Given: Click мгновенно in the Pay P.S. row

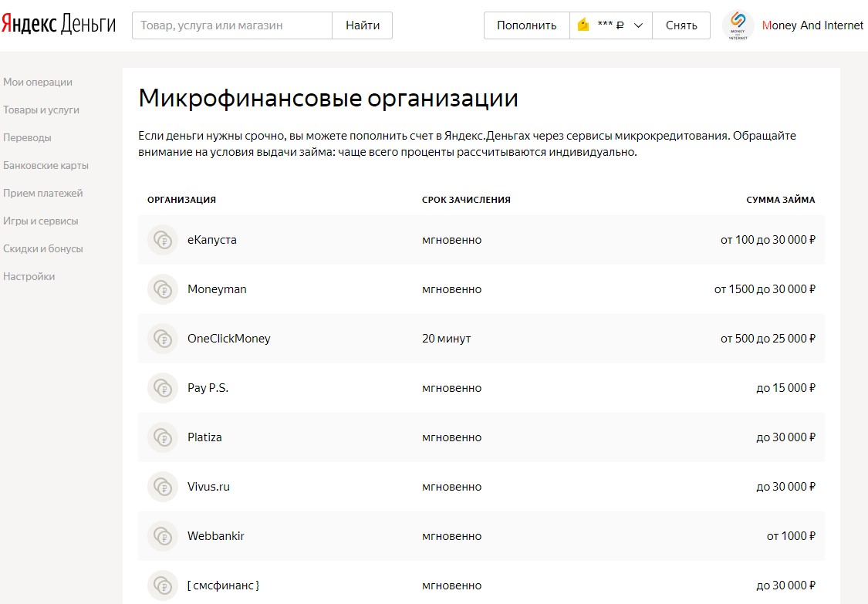Looking at the screenshot, I should (x=451, y=388).
